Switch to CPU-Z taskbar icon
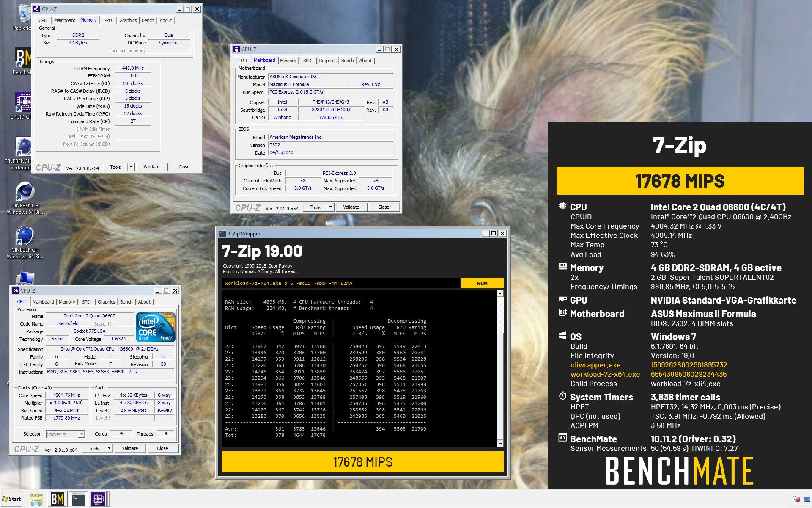This screenshot has height=508, width=812. [x=99, y=499]
